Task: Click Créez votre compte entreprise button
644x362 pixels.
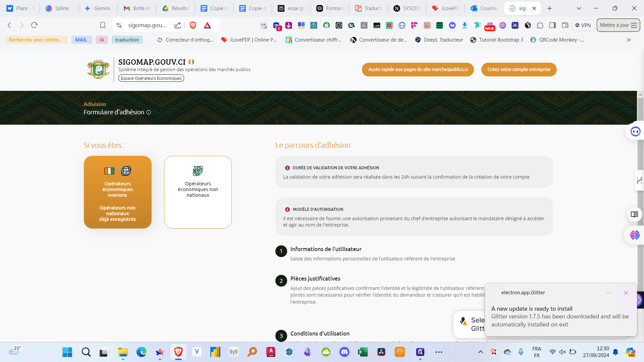Action: [519, 69]
